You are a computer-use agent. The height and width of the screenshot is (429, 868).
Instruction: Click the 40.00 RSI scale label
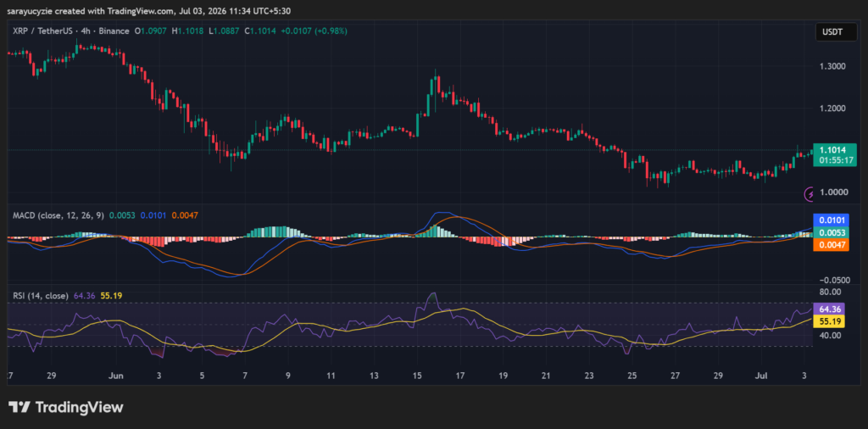pos(829,335)
